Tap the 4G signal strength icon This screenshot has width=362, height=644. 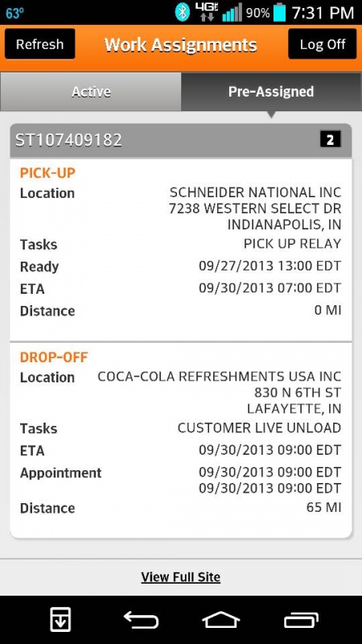232,12
